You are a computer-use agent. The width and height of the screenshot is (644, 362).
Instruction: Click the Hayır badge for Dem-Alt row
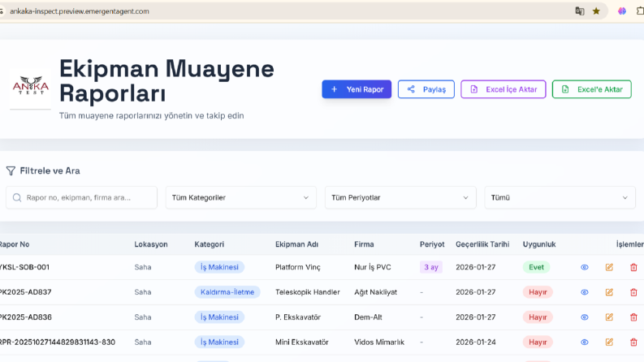pyautogui.click(x=538, y=317)
